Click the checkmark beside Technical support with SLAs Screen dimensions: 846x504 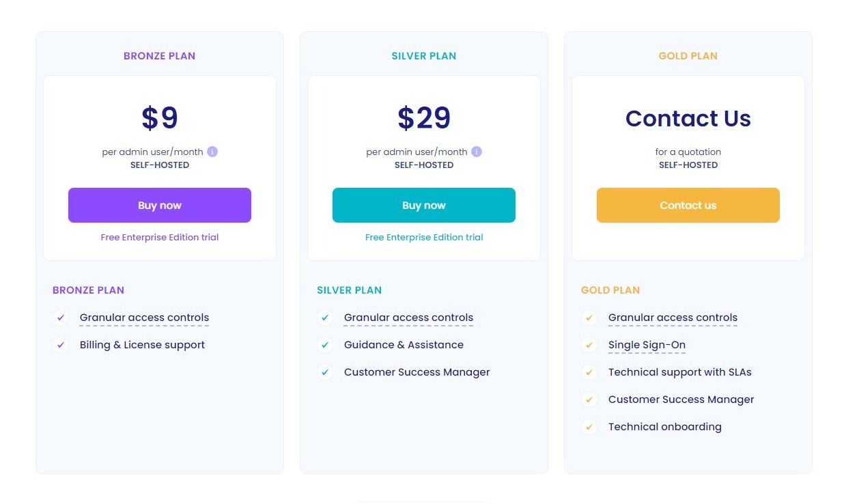tap(589, 372)
